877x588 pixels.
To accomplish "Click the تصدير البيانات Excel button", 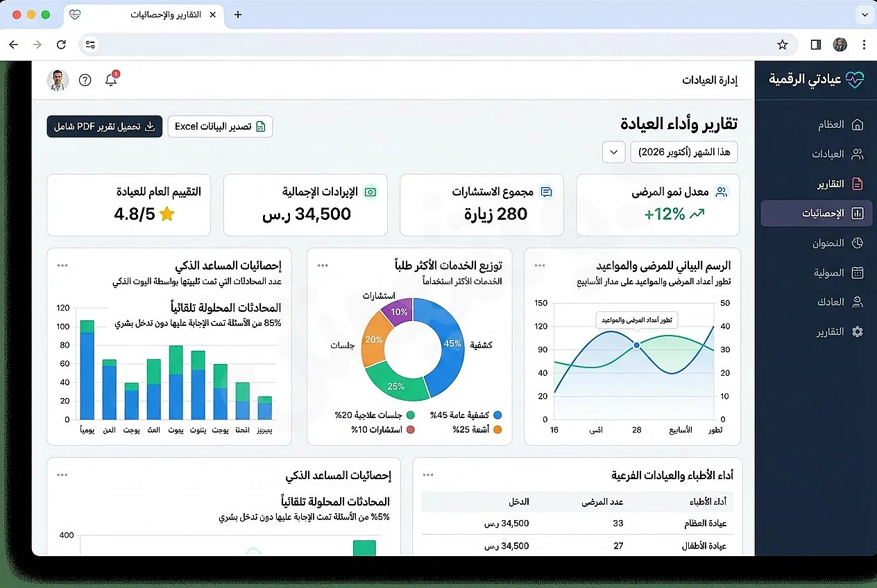I will pos(221,126).
